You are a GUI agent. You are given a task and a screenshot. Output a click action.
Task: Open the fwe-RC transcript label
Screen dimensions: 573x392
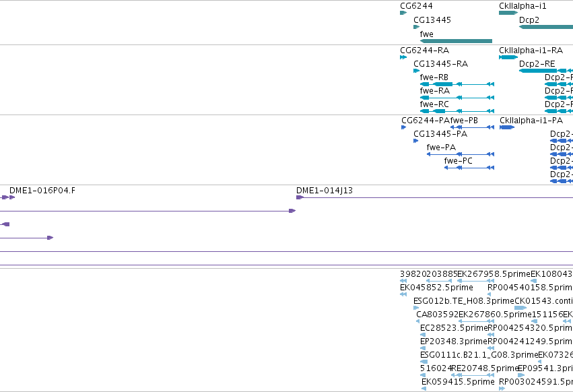coord(434,104)
